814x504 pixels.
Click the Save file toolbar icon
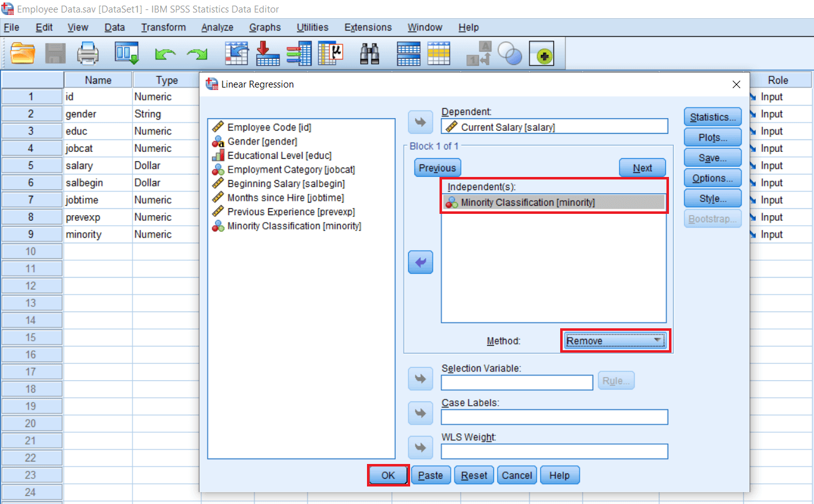click(x=56, y=53)
